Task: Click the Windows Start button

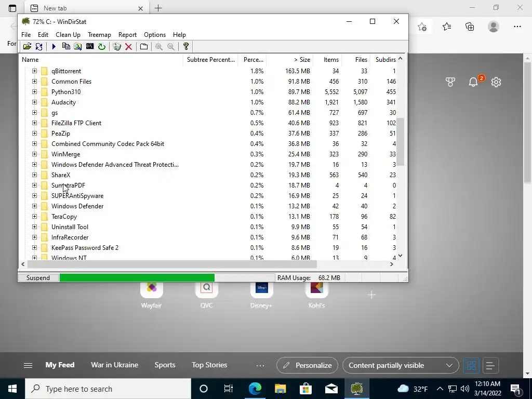Action: click(12, 389)
